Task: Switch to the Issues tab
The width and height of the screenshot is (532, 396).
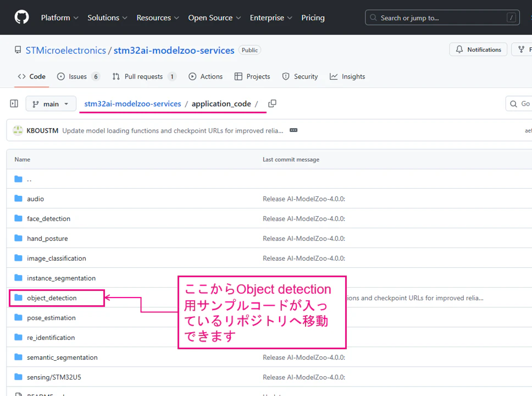Action: click(x=79, y=76)
